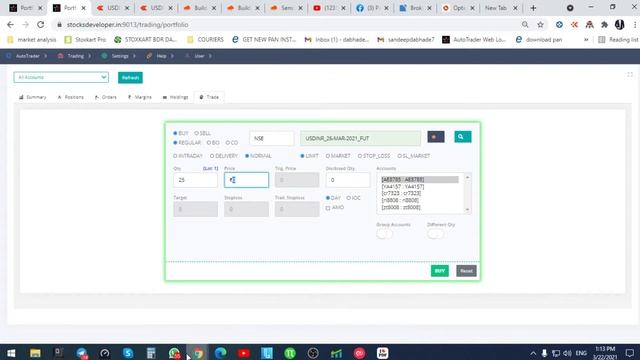
Task: Open Skype from the taskbar
Action: click(128, 353)
